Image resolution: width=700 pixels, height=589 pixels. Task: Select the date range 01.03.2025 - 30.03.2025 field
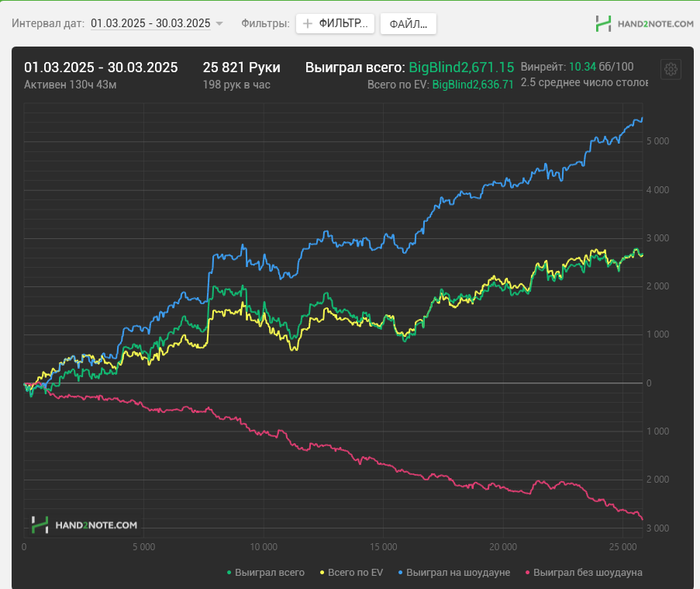click(x=150, y=23)
